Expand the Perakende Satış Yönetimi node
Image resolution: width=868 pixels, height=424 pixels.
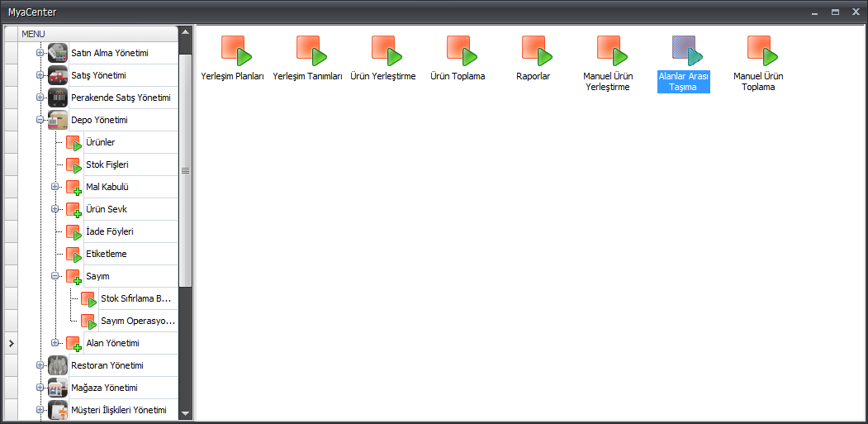pyautogui.click(x=40, y=97)
